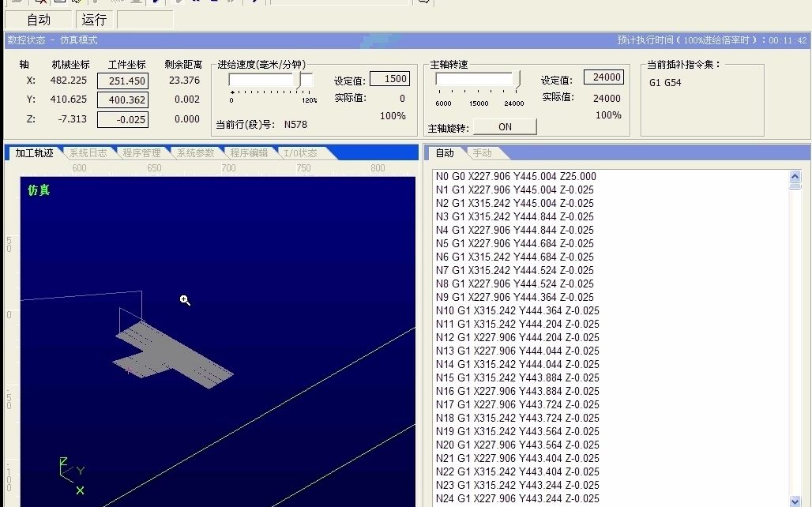Click the 运行 run button
812x507 pixels.
[x=94, y=19]
